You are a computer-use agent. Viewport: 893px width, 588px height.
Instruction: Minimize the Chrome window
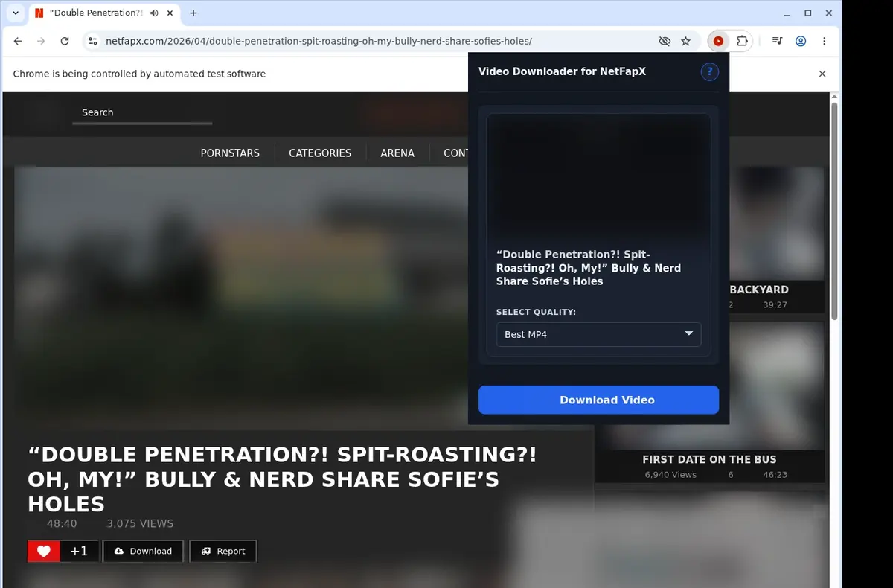(x=787, y=13)
